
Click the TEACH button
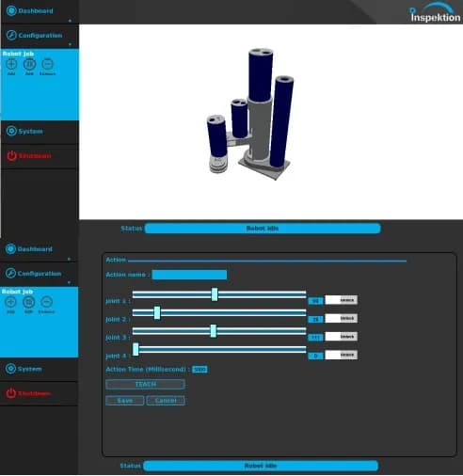coord(145,384)
